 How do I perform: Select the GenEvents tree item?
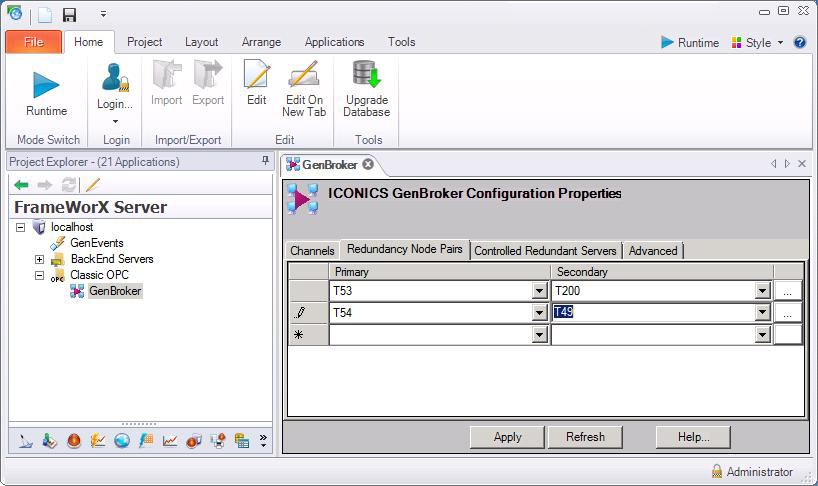(96, 243)
